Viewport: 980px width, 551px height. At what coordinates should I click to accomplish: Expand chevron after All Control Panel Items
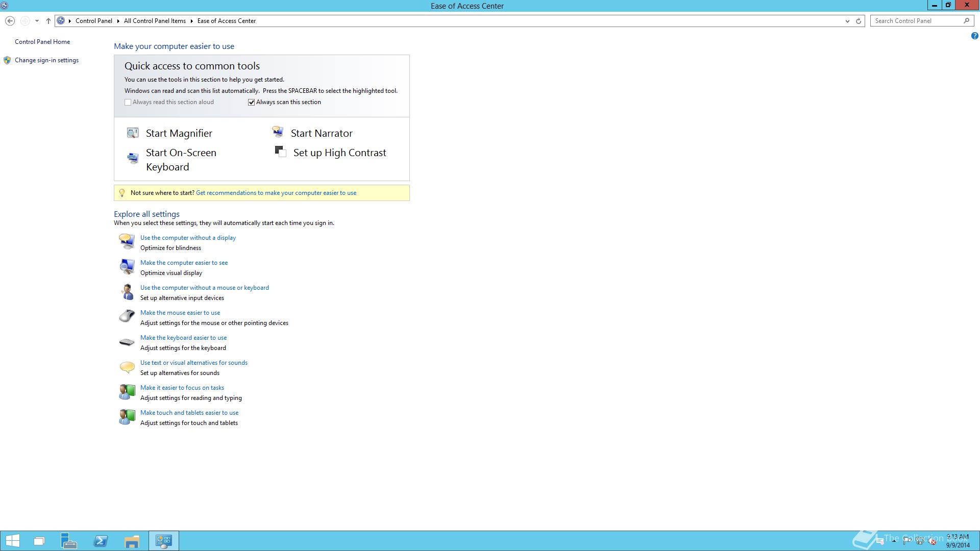tap(191, 21)
